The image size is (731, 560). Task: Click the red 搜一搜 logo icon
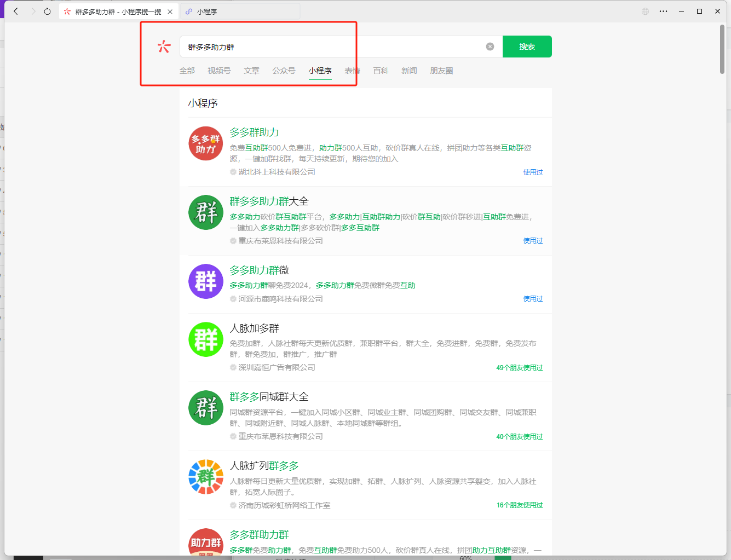point(164,47)
